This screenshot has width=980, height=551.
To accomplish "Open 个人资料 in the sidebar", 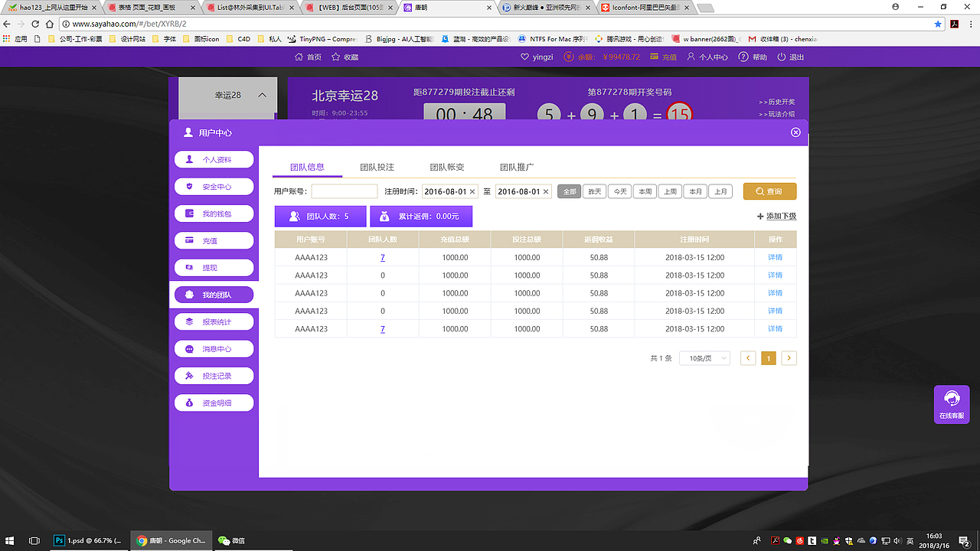I will pyautogui.click(x=214, y=159).
